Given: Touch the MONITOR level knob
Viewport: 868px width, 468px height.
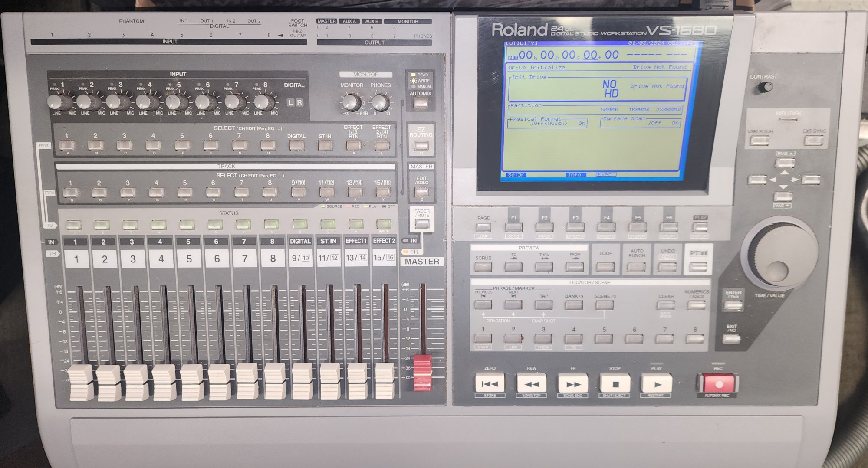Looking at the screenshot, I should click(351, 103).
